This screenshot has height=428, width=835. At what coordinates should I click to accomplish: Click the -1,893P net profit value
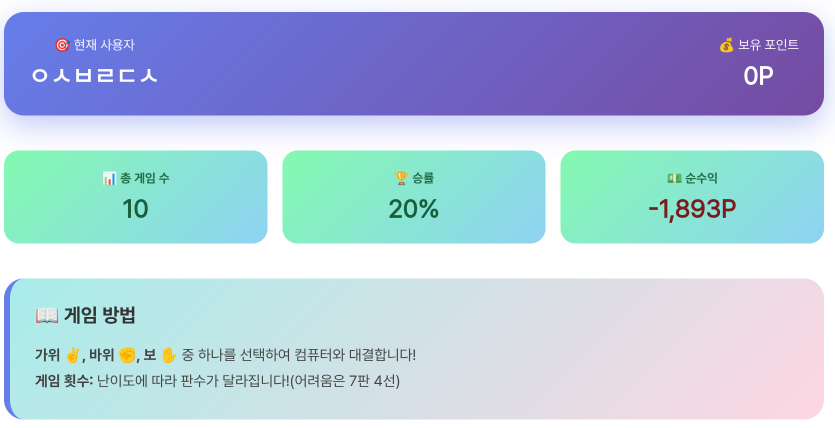pyautogui.click(x=692, y=209)
